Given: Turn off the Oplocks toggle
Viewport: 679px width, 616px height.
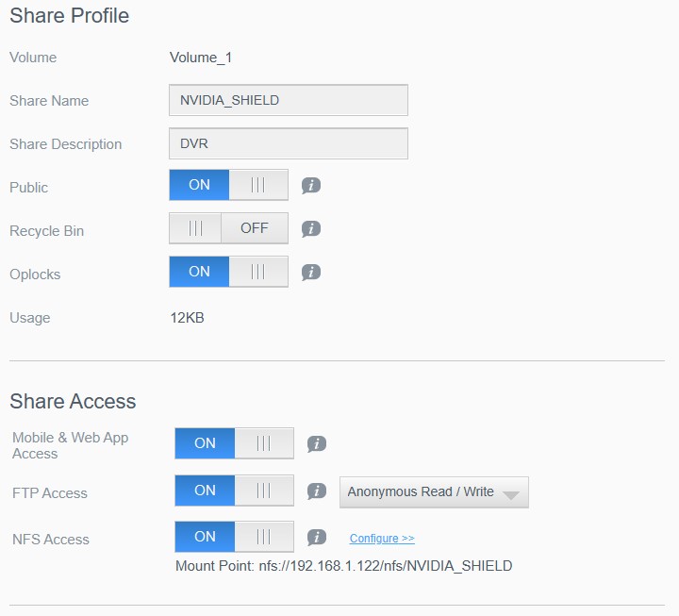Looking at the screenshot, I should 228,272.
